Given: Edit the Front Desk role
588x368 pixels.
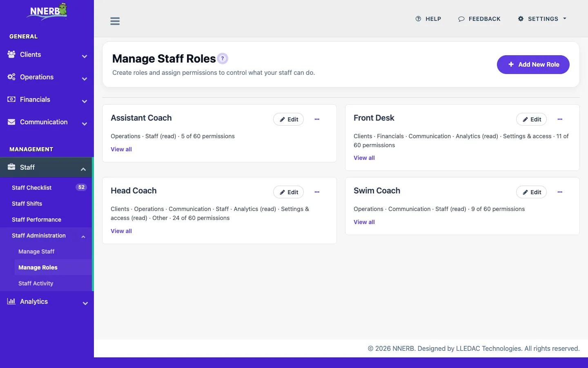Looking at the screenshot, I should click(x=531, y=119).
